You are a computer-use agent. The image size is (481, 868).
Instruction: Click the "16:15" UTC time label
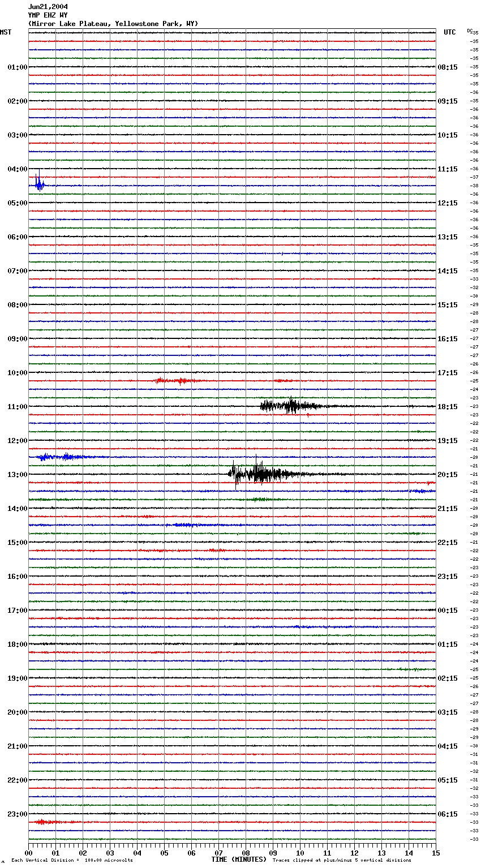(x=448, y=339)
